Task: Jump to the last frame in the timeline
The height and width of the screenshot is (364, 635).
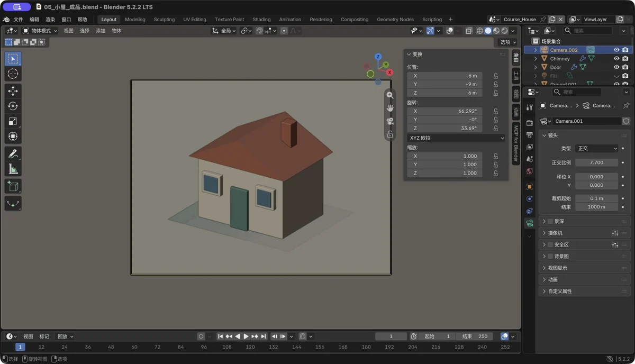Action: [264, 336]
